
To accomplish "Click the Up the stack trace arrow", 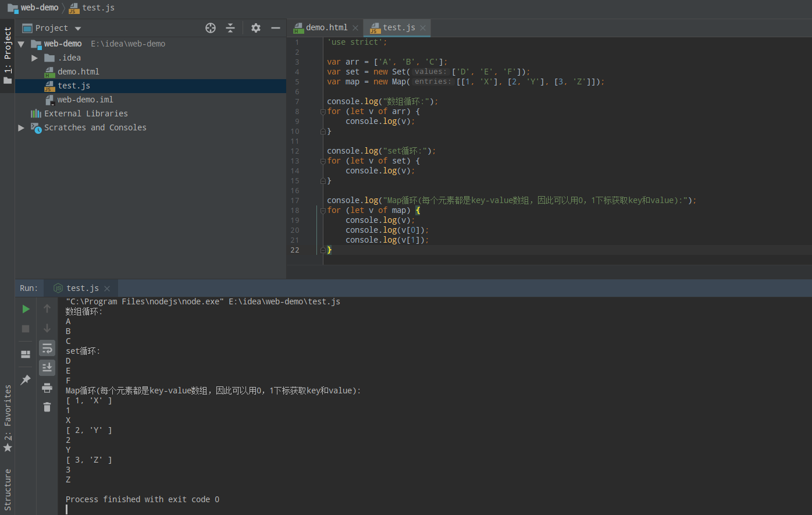I will (x=47, y=308).
